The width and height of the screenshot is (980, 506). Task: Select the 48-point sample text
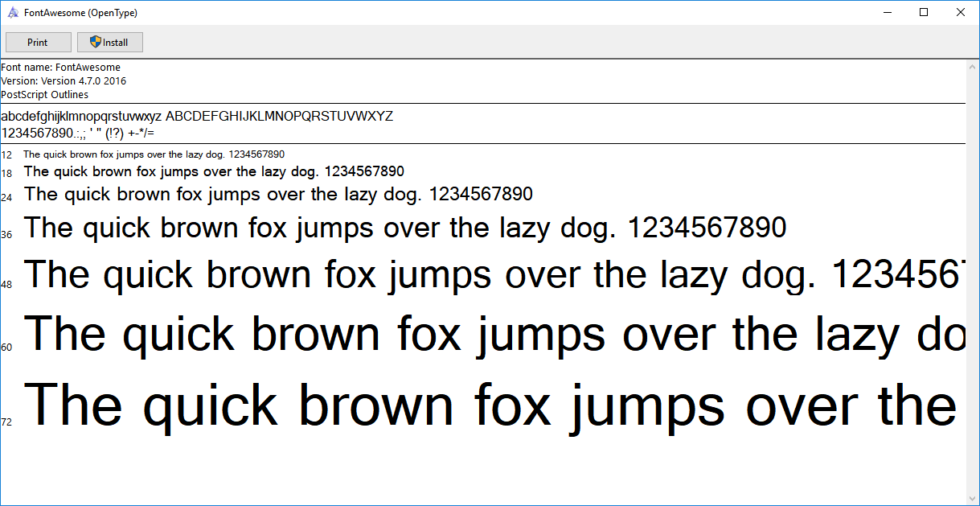click(482, 274)
